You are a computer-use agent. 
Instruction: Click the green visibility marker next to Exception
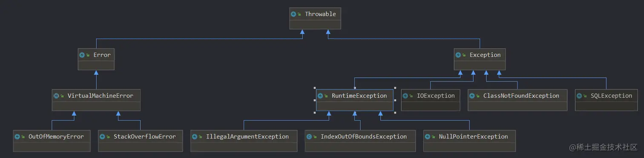tap(464, 55)
